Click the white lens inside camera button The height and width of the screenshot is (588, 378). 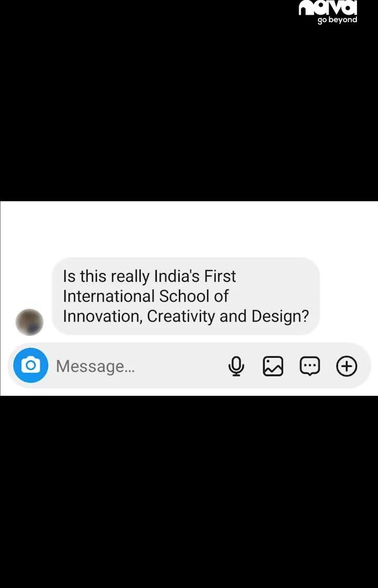pos(31,365)
